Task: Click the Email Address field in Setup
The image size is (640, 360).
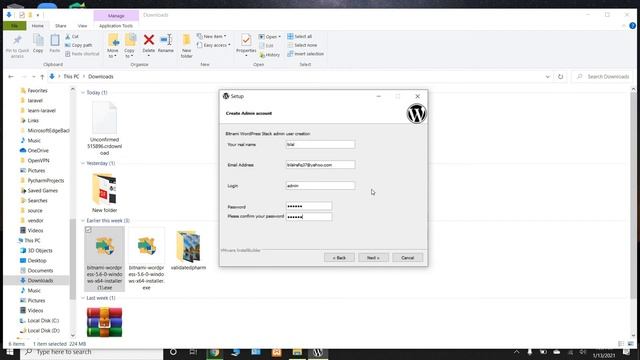Action: pos(320,165)
